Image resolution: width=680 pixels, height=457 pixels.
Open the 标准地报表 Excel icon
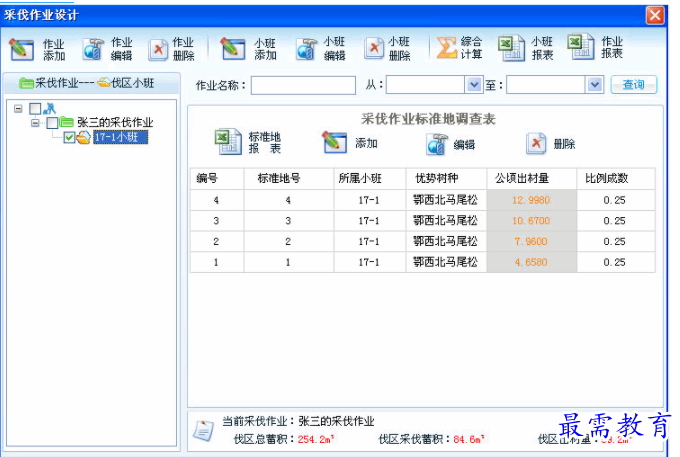pyautogui.click(x=228, y=142)
